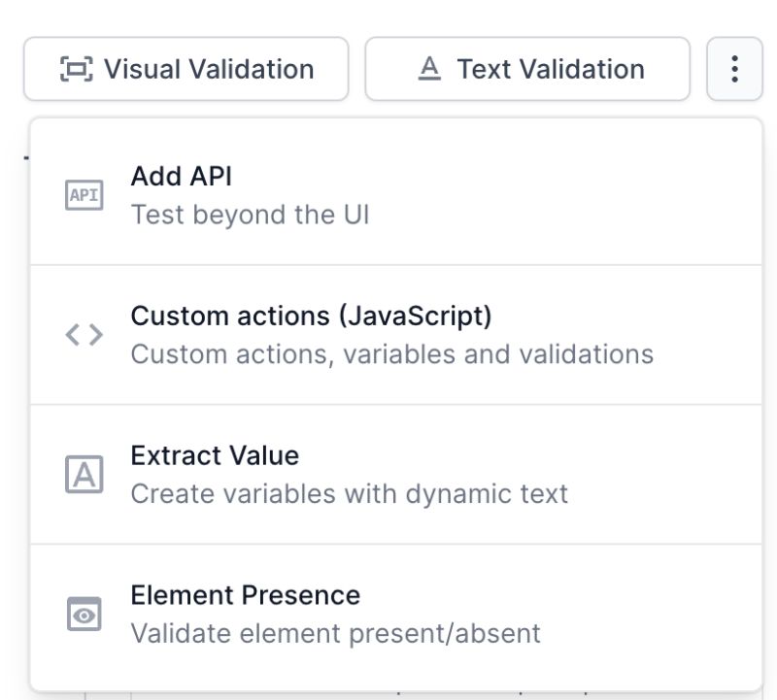Toggle the three-dot more options menu

coord(734,69)
